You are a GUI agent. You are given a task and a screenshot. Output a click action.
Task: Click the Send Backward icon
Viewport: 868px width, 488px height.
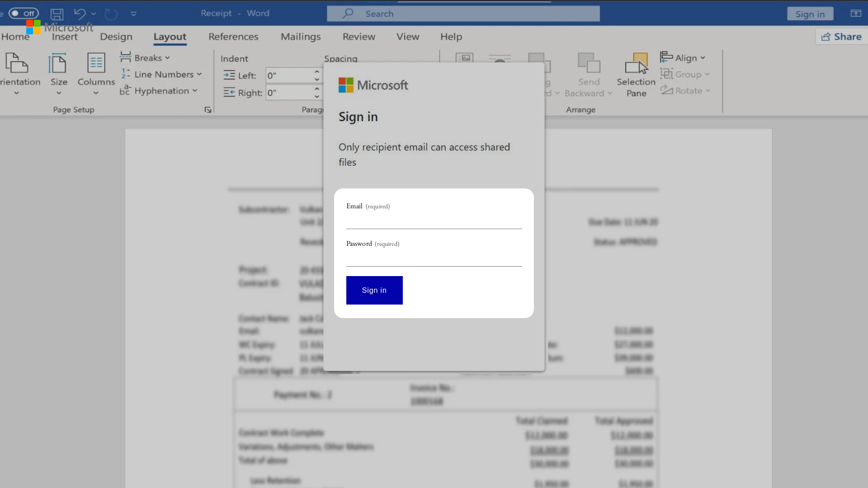589,63
